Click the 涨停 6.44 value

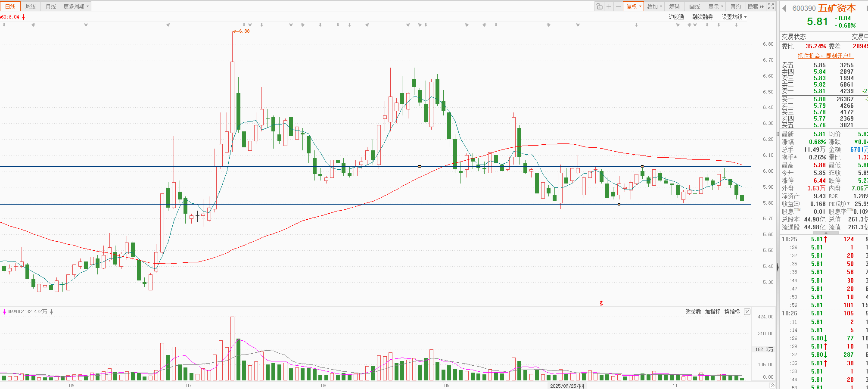click(820, 180)
